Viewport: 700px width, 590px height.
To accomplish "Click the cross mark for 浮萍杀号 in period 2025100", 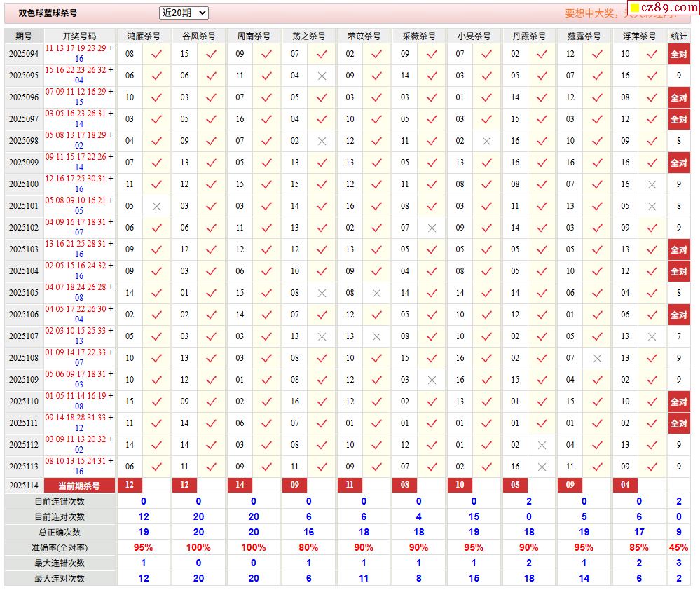I will click(652, 184).
